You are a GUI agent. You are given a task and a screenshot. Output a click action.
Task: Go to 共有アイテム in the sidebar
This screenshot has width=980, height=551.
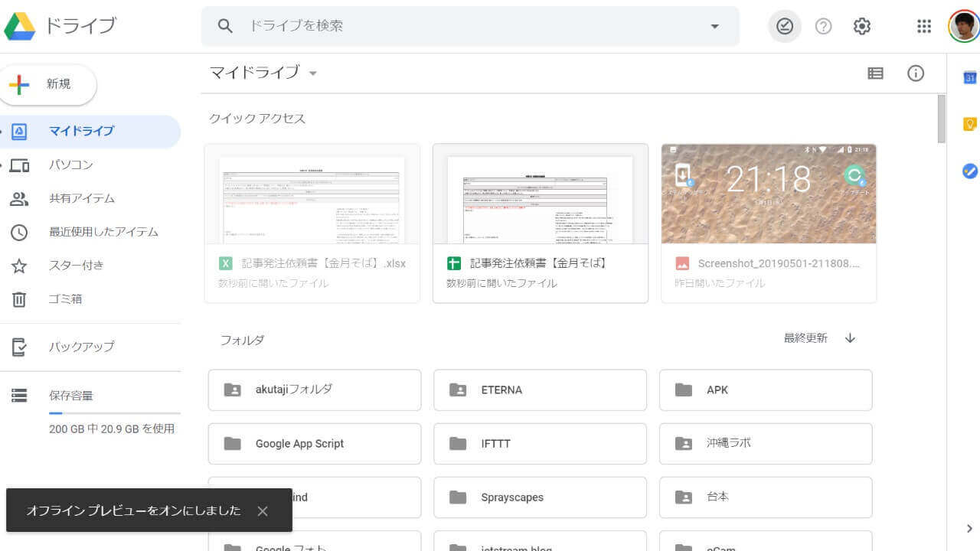82,198
